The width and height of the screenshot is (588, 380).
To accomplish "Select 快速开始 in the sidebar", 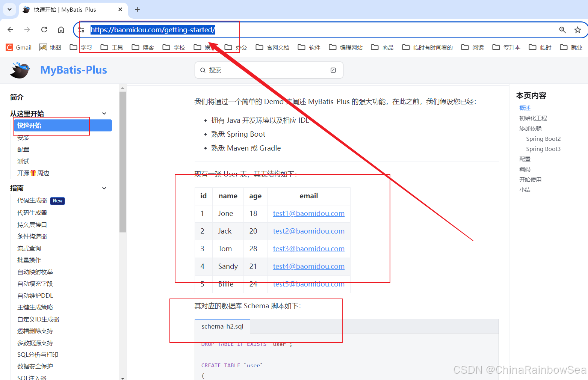I will tap(63, 125).
